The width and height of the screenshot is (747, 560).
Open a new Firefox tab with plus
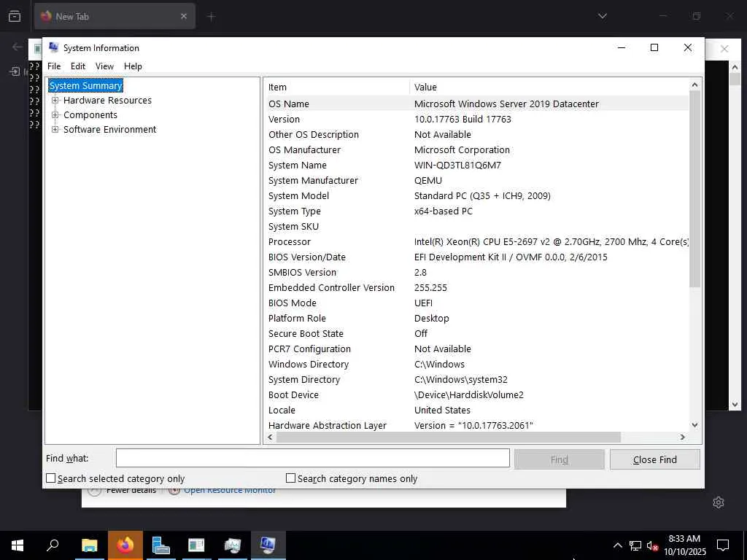click(x=211, y=17)
